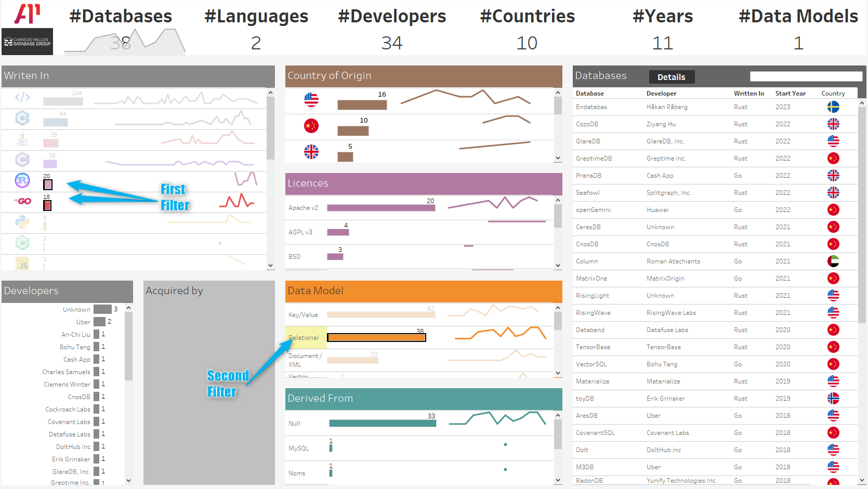Click the generic code brackets language icon
Screen dimensions: 868x489
pos(22,97)
